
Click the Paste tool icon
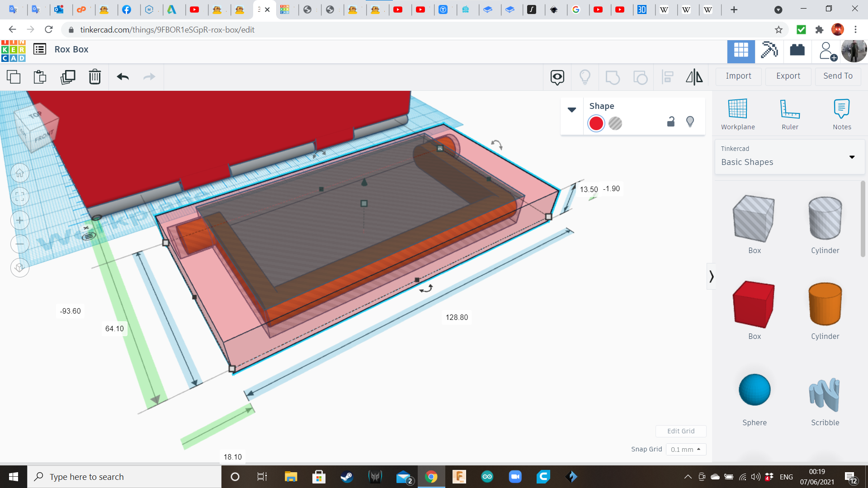(x=40, y=77)
